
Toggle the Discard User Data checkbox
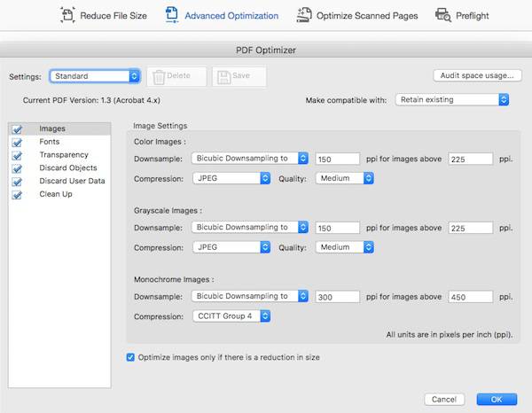(x=16, y=181)
